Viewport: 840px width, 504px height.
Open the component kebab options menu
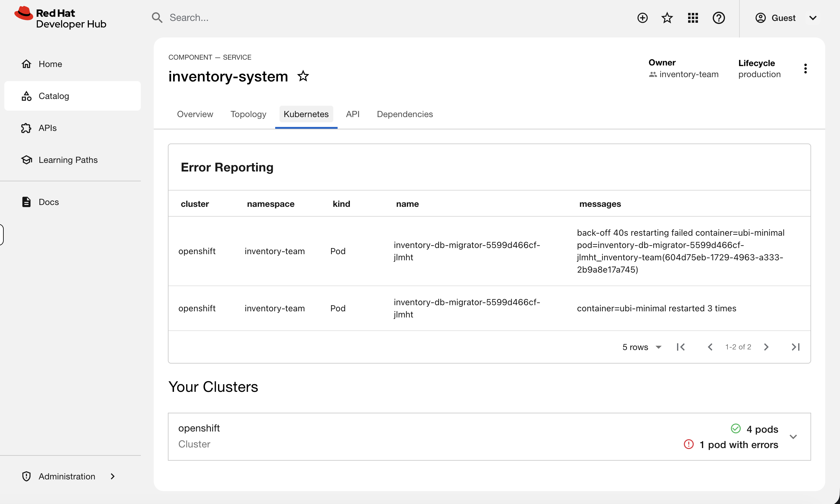coord(805,69)
